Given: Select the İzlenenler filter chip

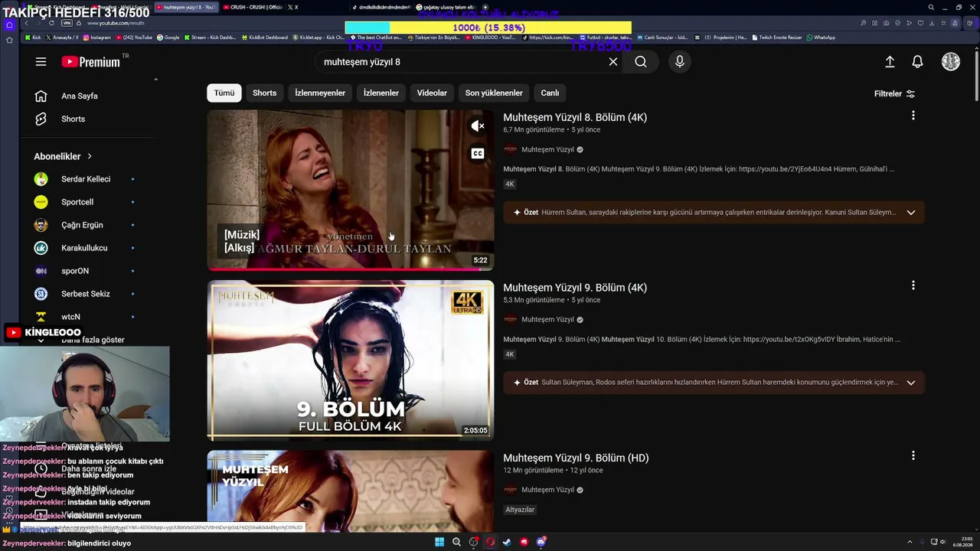Looking at the screenshot, I should click(381, 93).
